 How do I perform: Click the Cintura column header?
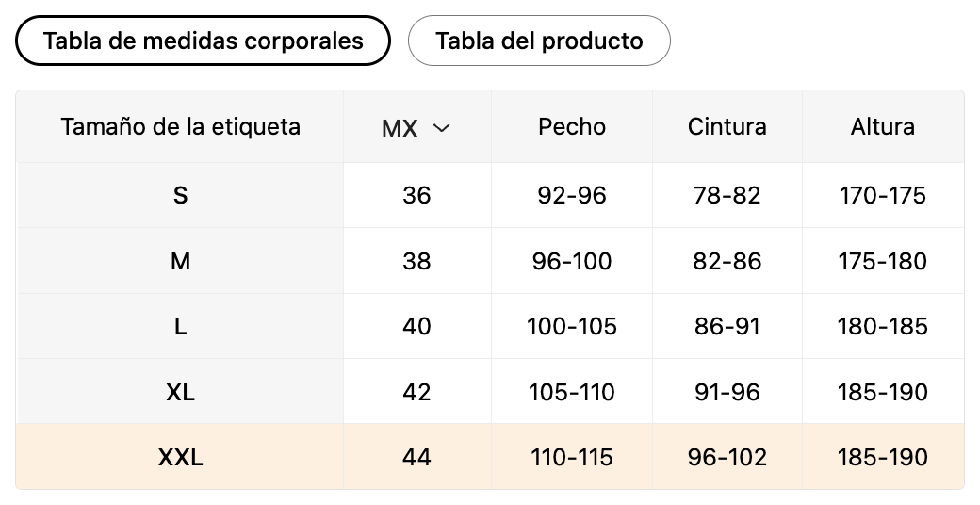(x=727, y=127)
